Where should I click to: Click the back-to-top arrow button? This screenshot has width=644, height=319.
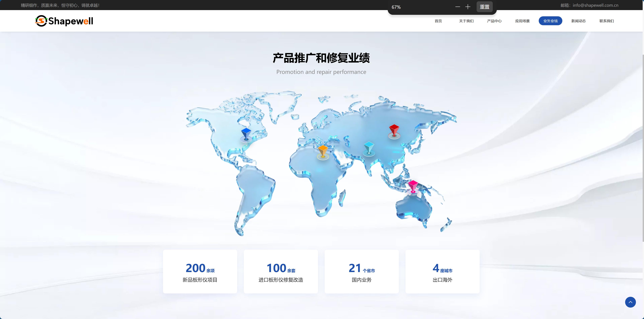[x=630, y=302]
